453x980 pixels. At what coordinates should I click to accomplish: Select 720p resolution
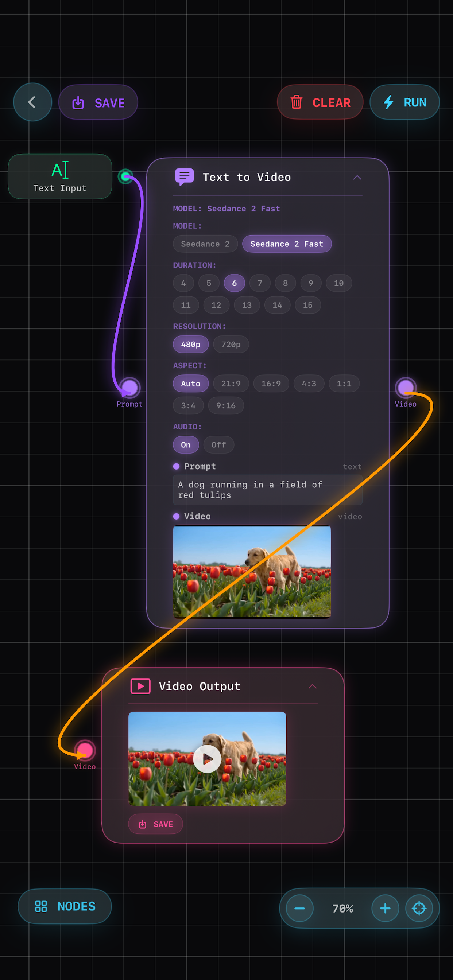(231, 344)
